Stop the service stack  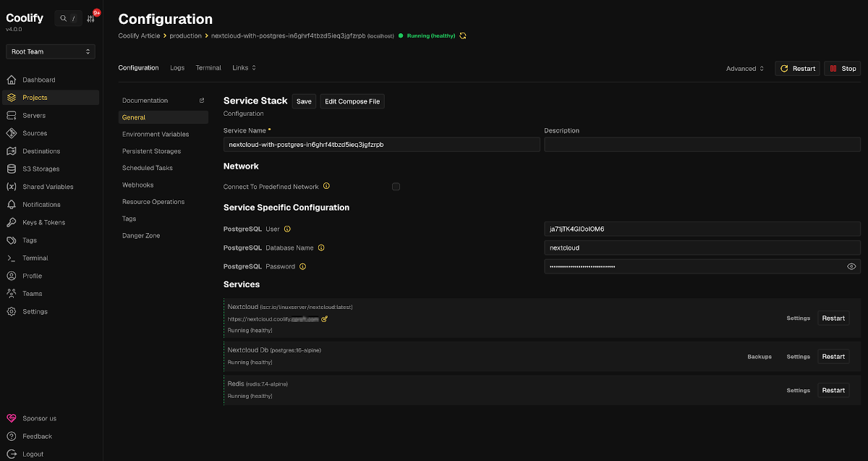pos(842,69)
